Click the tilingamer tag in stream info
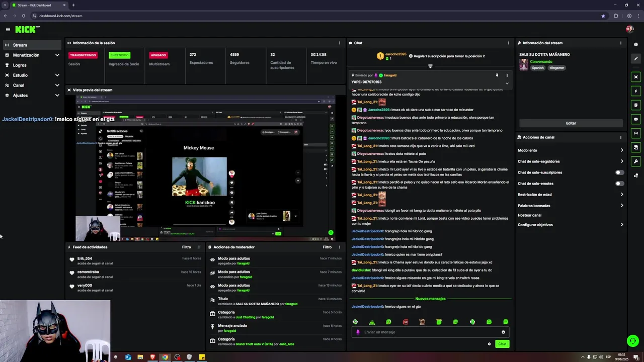This screenshot has width=644, height=362. tap(556, 68)
